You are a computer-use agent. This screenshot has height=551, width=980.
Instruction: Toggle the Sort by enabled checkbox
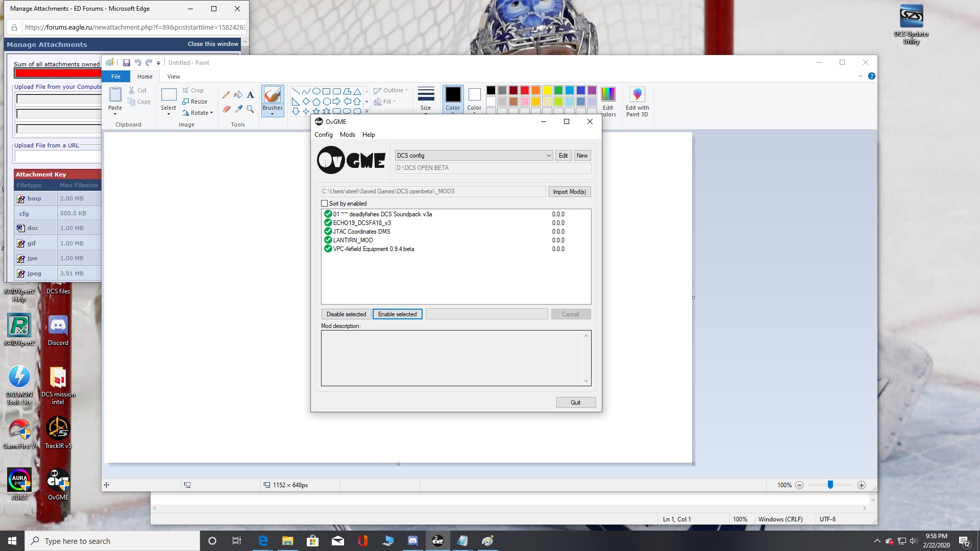tap(324, 204)
